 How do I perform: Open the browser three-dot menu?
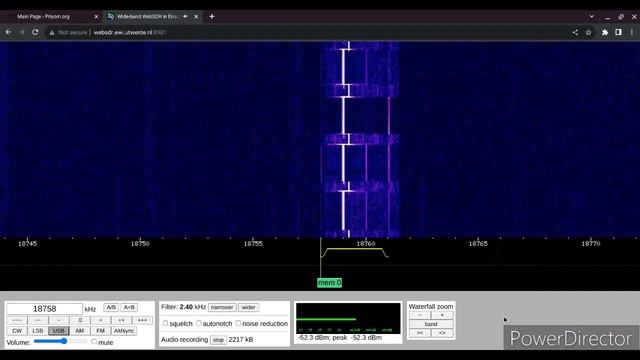point(632,32)
